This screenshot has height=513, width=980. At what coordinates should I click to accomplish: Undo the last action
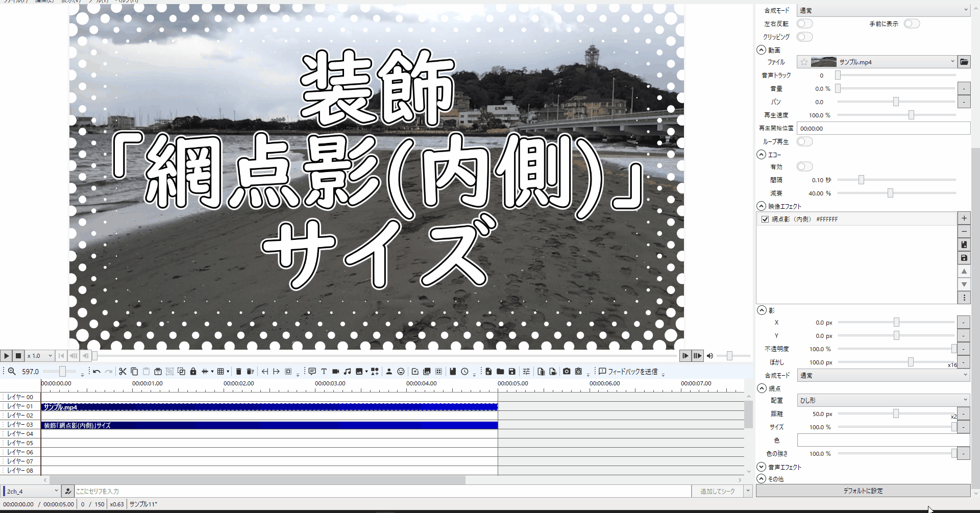point(96,372)
